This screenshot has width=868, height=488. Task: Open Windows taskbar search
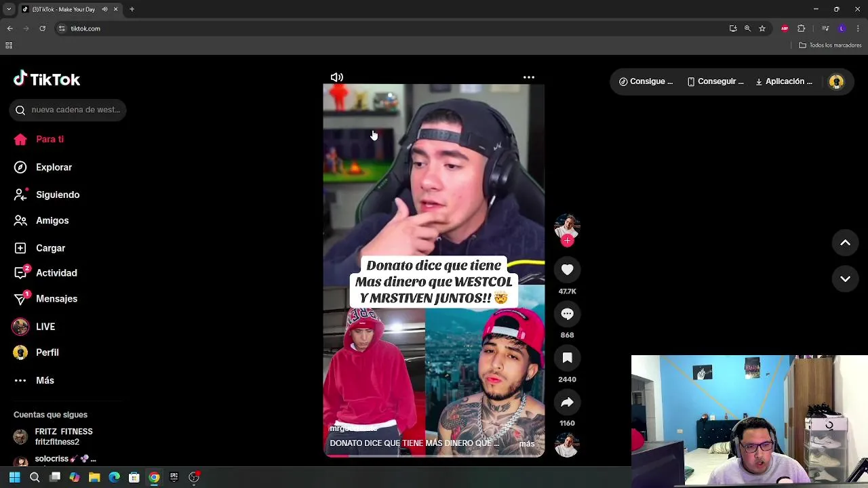tap(35, 477)
